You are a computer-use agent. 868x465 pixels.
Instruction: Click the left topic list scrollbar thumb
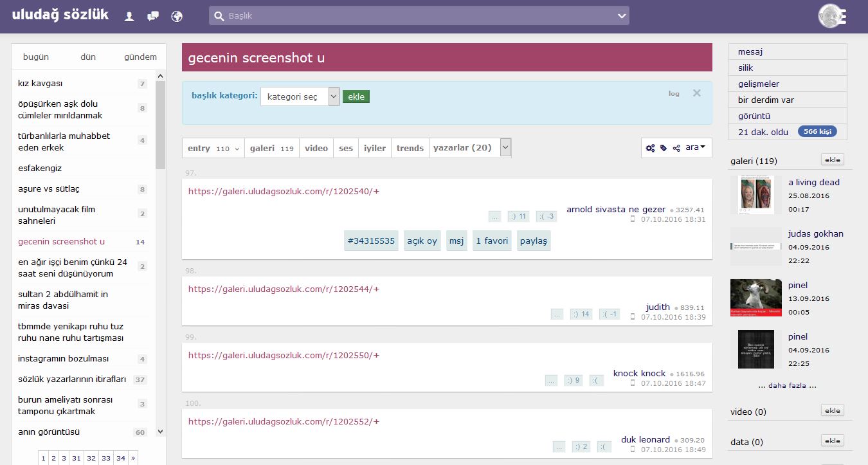tap(160, 122)
